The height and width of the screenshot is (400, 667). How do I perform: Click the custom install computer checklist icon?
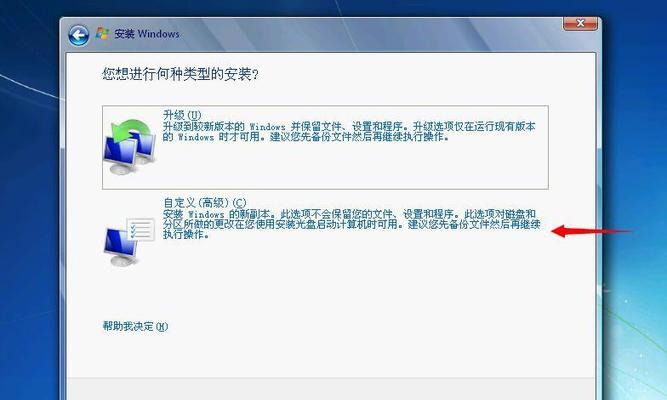pyautogui.click(x=129, y=242)
